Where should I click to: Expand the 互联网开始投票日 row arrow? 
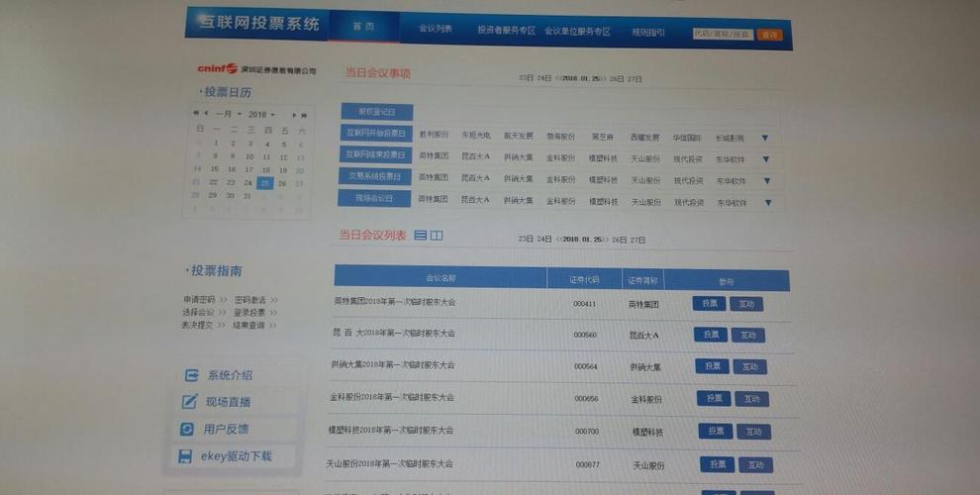pyautogui.click(x=764, y=139)
